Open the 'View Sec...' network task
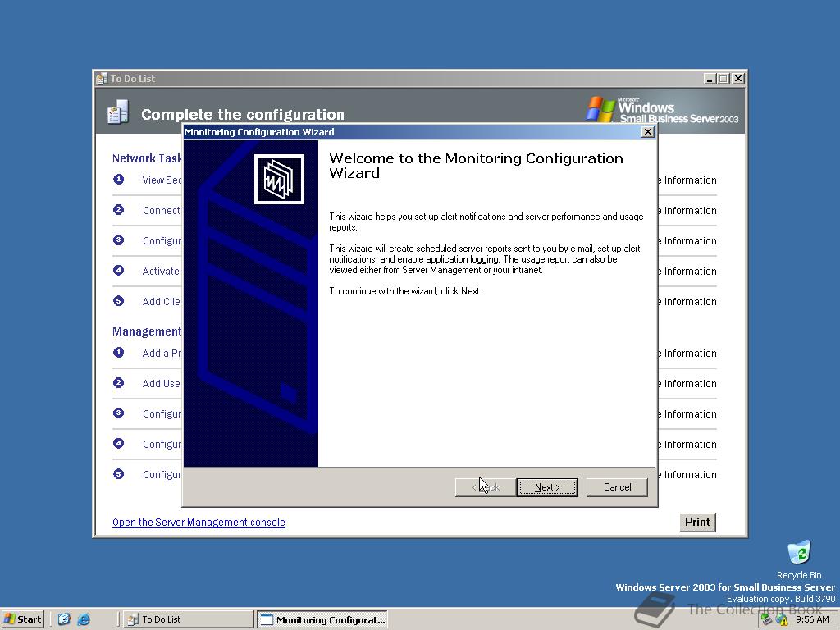 click(162, 180)
